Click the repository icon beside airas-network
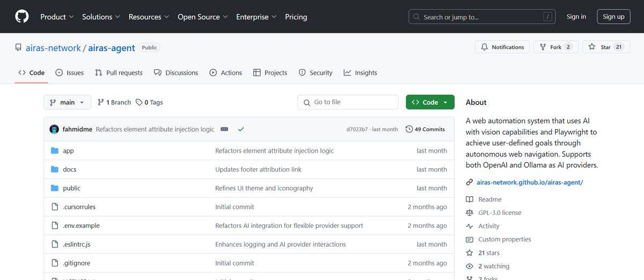 coord(18,47)
